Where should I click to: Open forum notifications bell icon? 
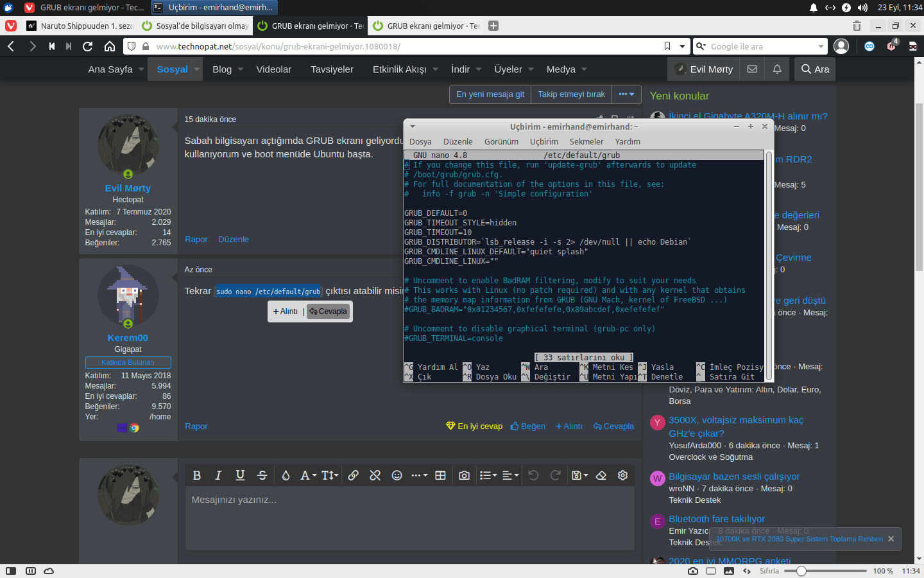777,69
